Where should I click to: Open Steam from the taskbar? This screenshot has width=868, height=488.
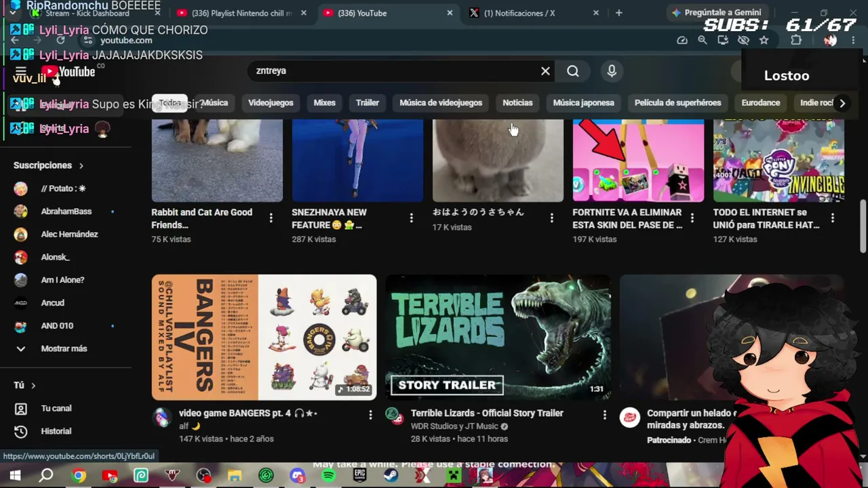click(x=391, y=476)
